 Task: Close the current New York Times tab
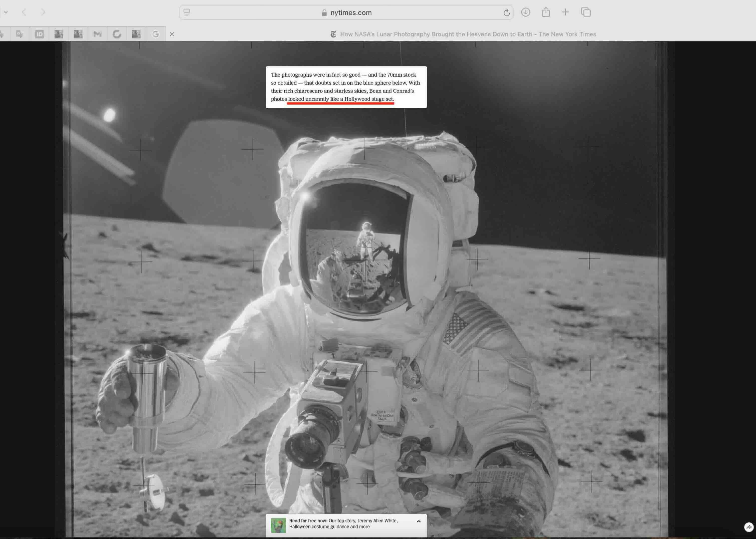tap(172, 34)
